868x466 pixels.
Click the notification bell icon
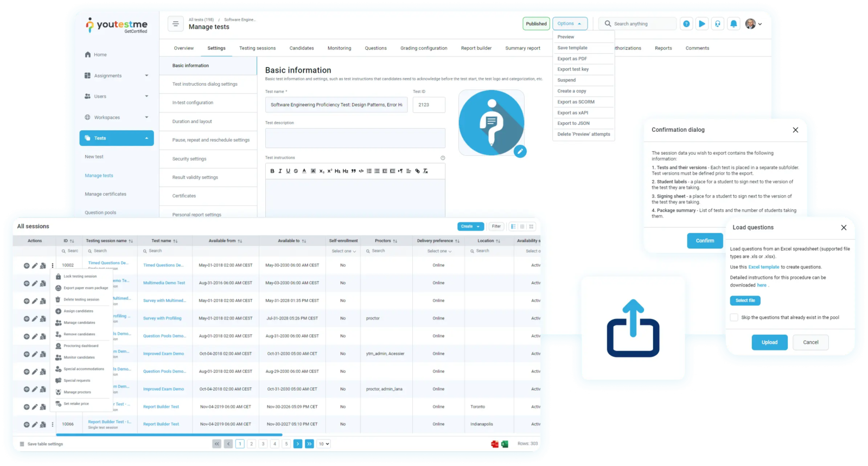(x=733, y=24)
